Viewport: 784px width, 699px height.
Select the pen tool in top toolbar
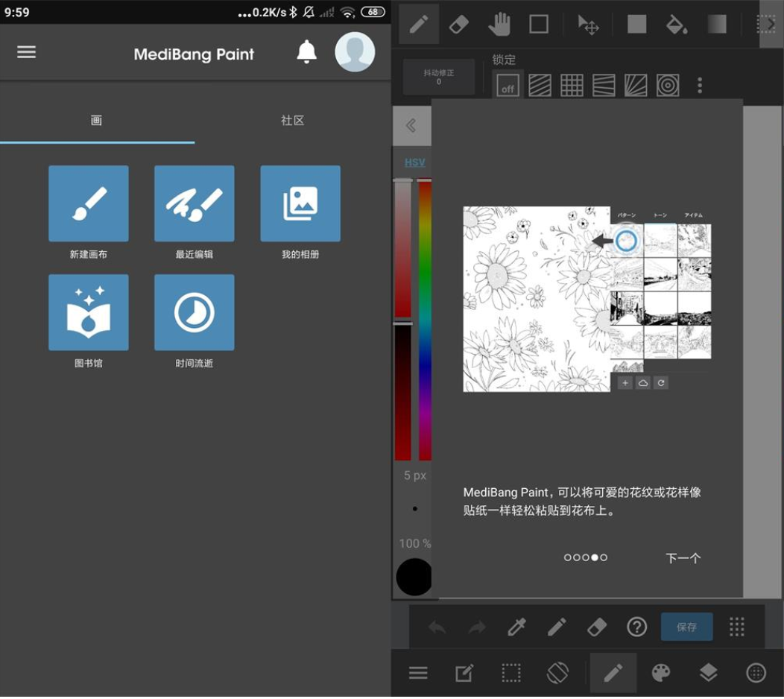pos(419,24)
